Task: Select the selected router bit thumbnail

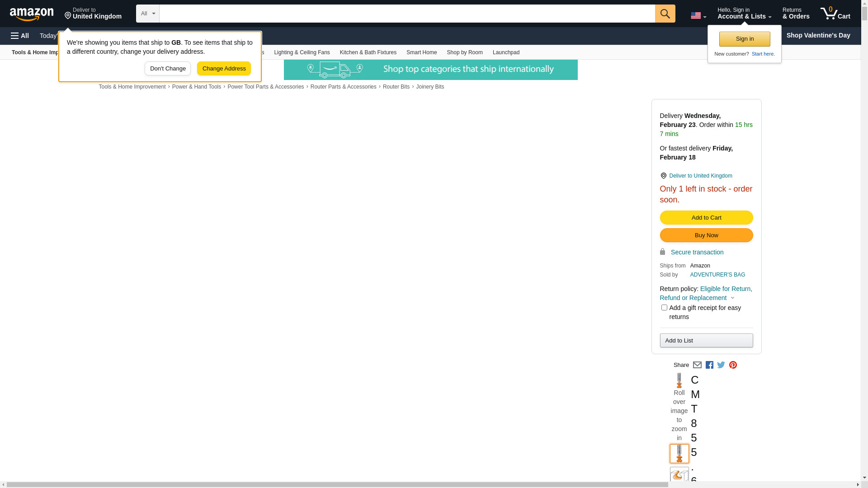Action: point(679,454)
